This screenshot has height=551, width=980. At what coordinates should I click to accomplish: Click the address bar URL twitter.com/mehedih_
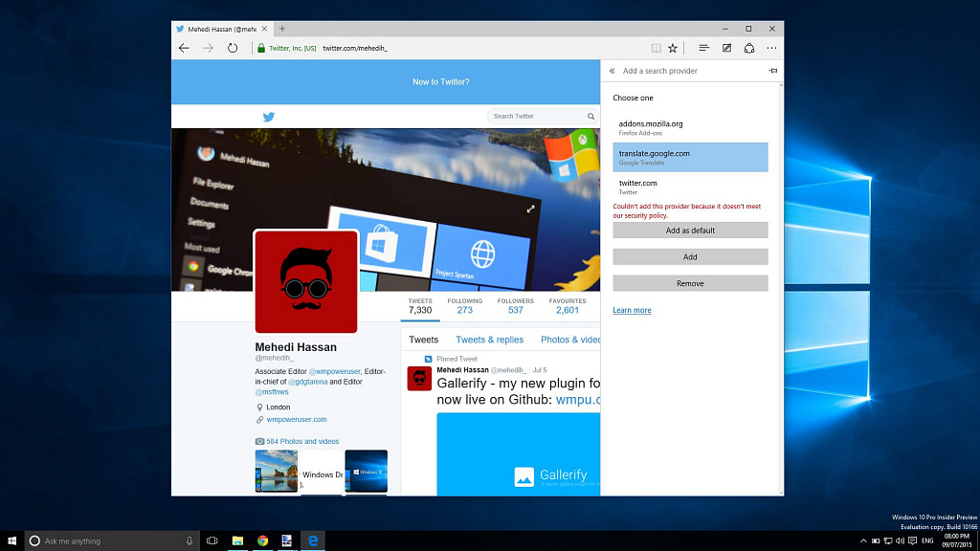tap(355, 48)
